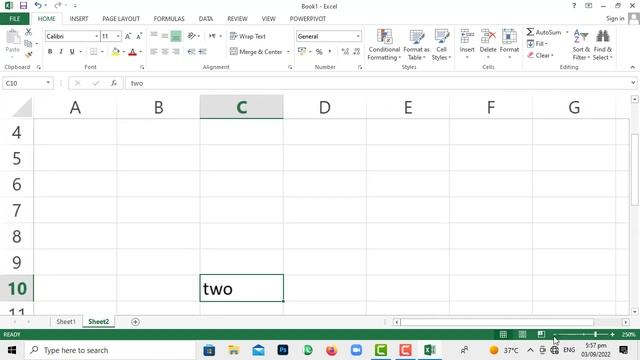Screen dimensions: 640x360
Task: Open the AutoSum dropdown arrow
Action: point(567,32)
